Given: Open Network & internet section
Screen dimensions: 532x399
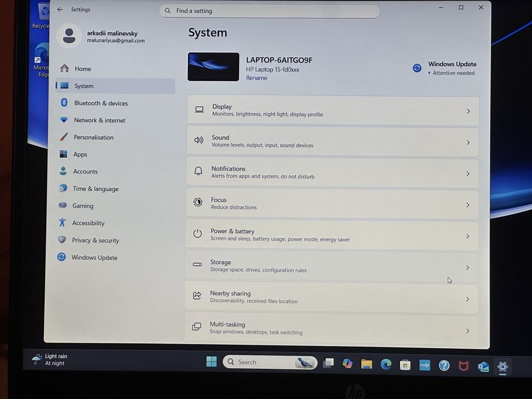Looking at the screenshot, I should pos(115,120).
